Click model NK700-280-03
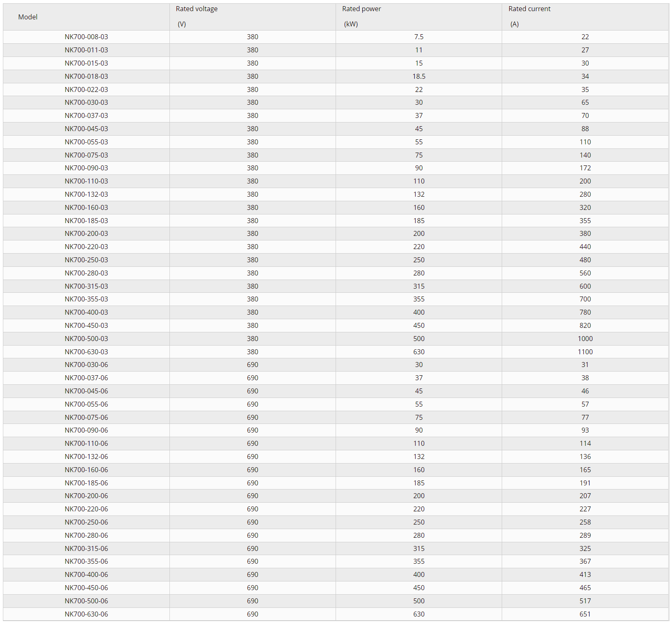 86,273
